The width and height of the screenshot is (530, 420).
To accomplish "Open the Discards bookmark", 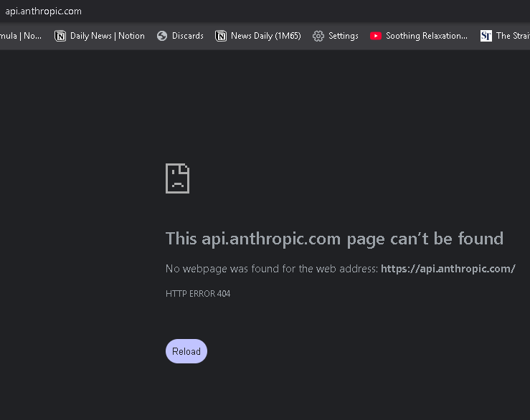I will coord(181,36).
